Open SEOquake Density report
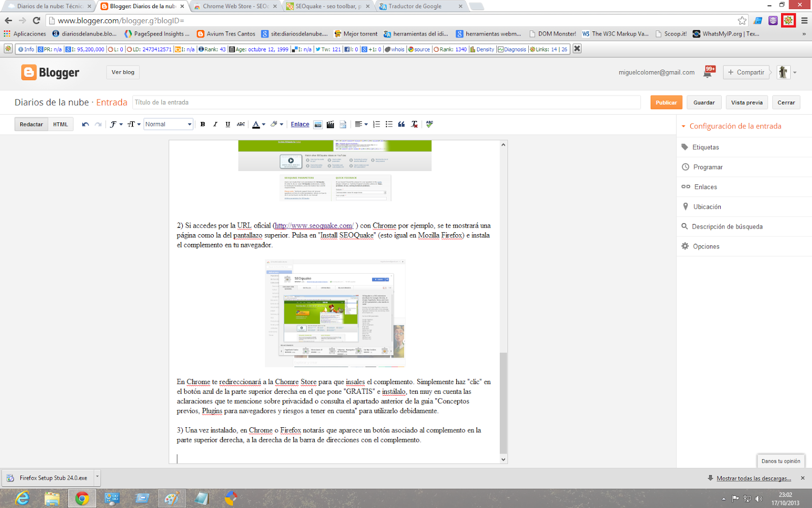 [x=482, y=49]
